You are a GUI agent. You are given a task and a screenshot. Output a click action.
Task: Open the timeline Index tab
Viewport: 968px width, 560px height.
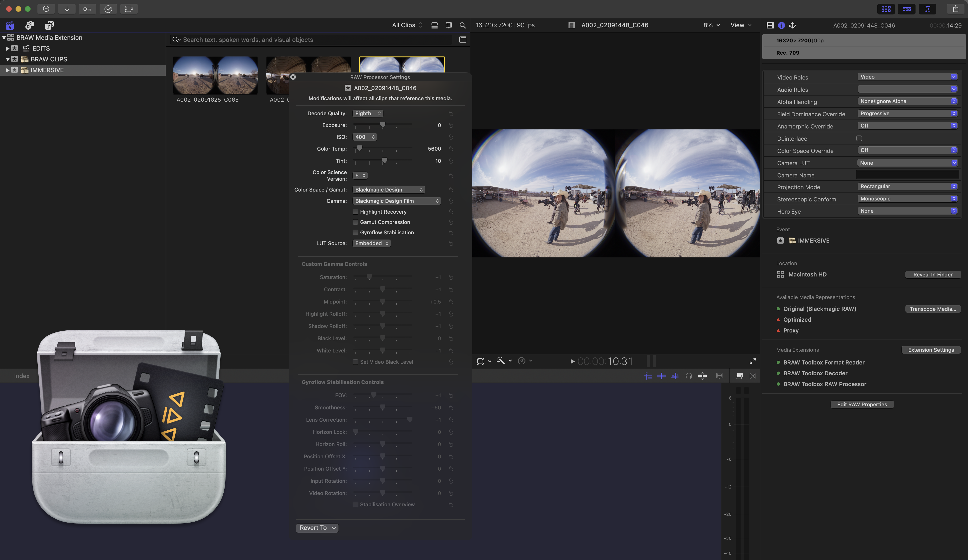pos(21,376)
